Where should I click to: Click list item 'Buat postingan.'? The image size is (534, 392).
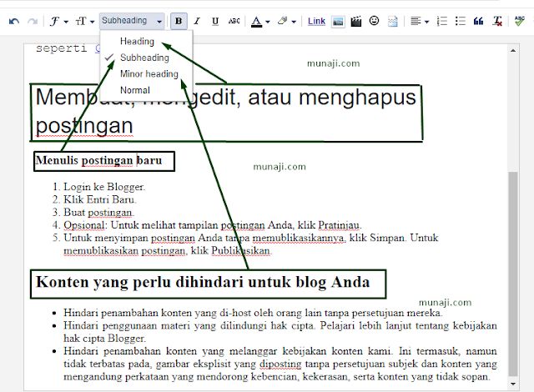click(x=98, y=213)
